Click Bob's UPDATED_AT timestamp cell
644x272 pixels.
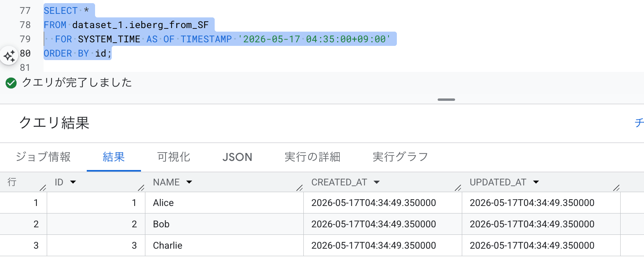541,224
